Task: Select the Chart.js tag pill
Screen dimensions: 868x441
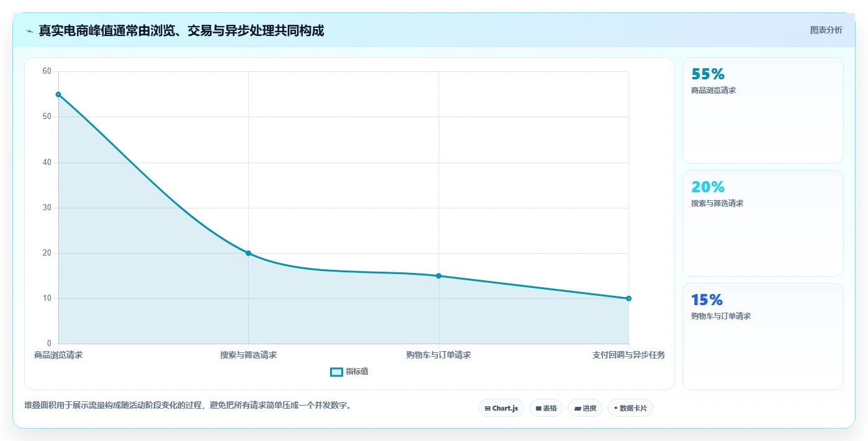Action: pos(501,408)
